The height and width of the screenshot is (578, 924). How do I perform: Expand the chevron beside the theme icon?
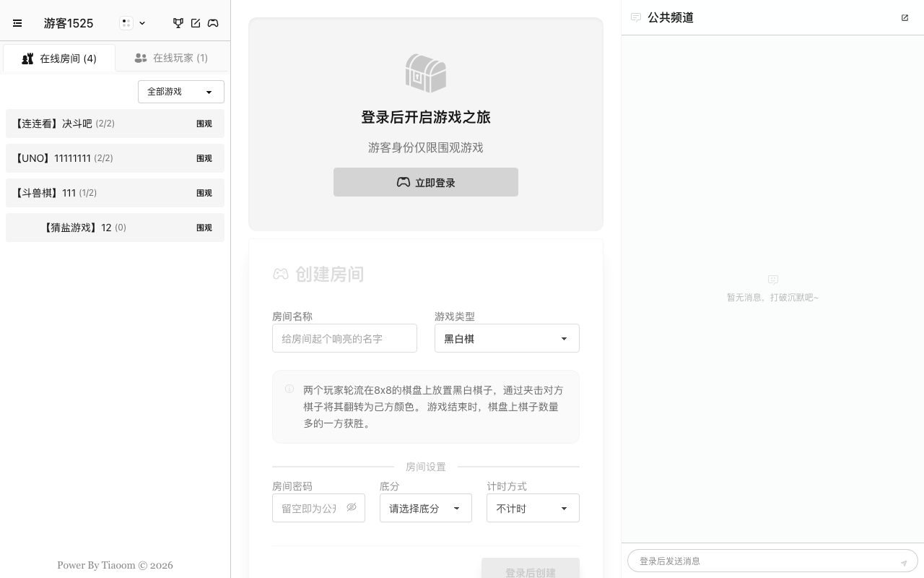coord(142,23)
